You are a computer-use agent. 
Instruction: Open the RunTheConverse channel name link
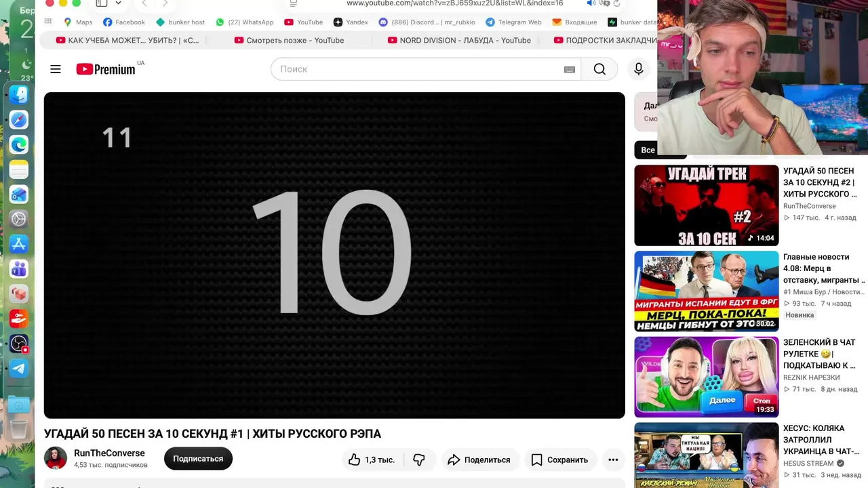109,453
